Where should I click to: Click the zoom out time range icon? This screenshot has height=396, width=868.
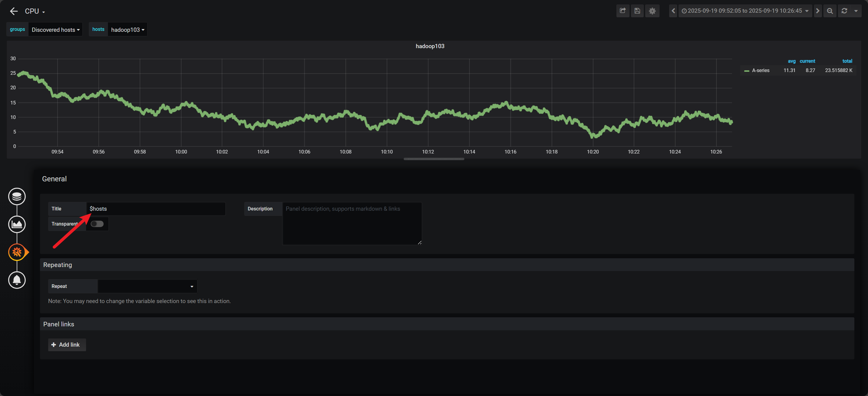tap(830, 11)
